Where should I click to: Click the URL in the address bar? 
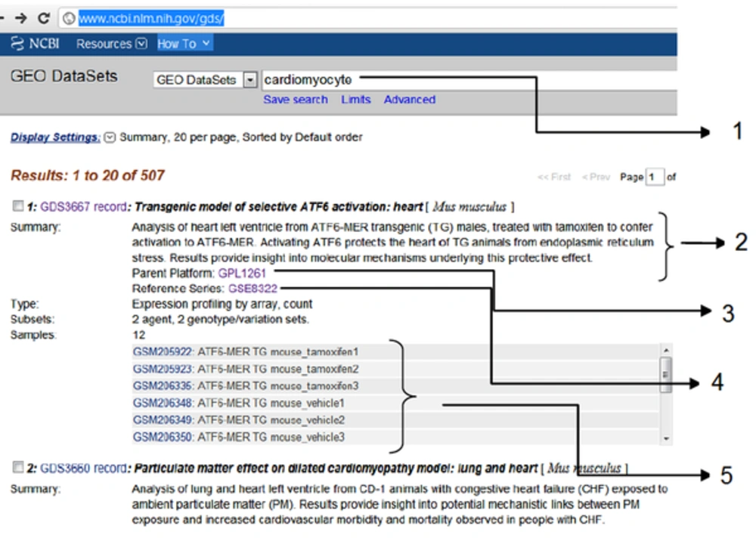click(x=151, y=18)
